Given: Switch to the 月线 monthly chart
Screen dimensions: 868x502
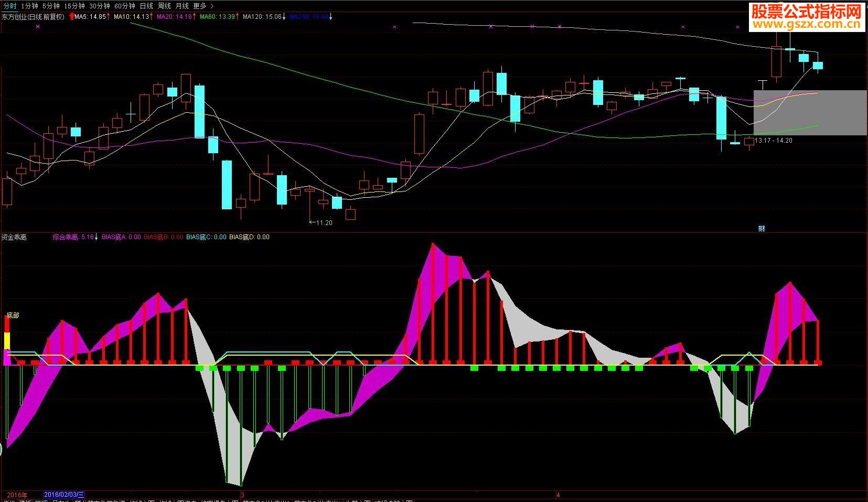Looking at the screenshot, I should pos(182,6).
